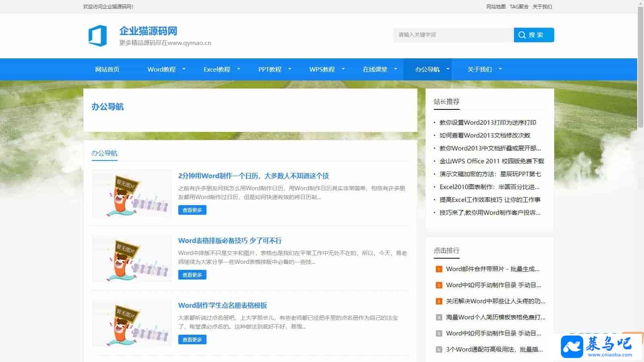Open the 在线课堂 nav item
The width and height of the screenshot is (644, 362).
(x=375, y=69)
